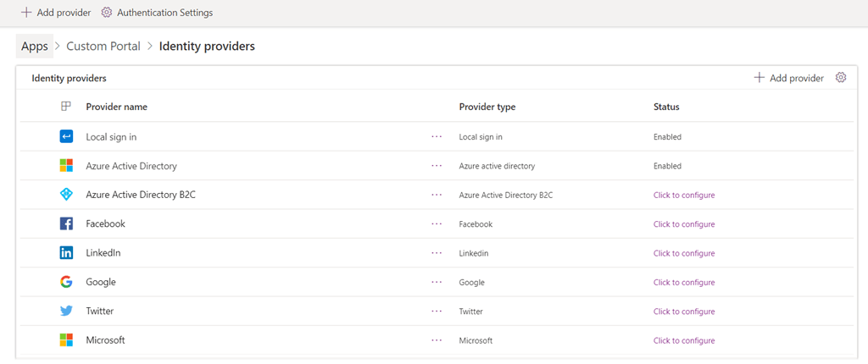The height and width of the screenshot is (364, 868).
Task: Navigate to Apps breadcrumb
Action: coord(35,47)
